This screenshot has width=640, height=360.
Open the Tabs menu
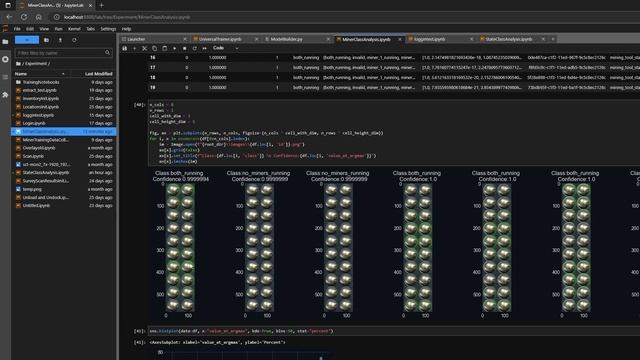(x=90, y=29)
